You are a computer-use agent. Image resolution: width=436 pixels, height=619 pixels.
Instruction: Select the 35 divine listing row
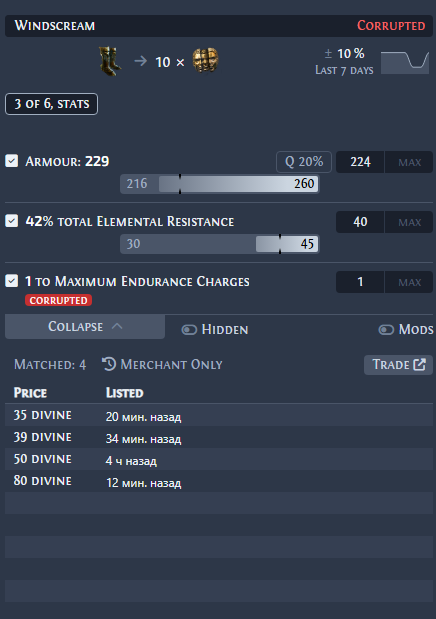[219, 415]
